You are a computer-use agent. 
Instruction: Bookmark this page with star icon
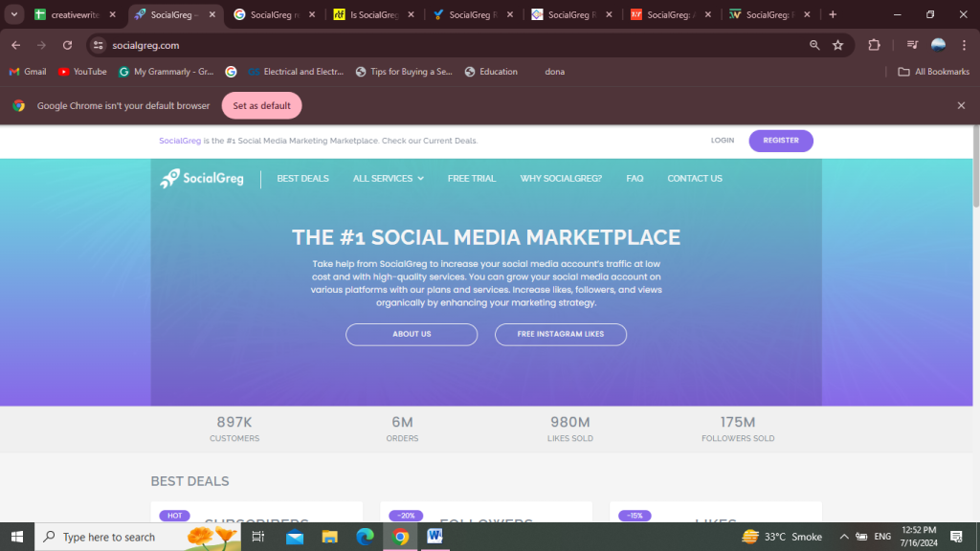[x=838, y=45]
